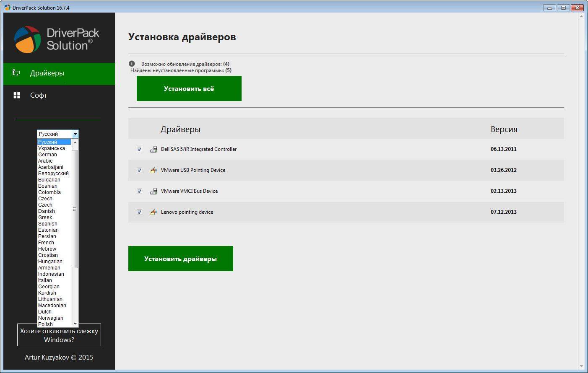Toggle the Lenovo pointing device checkbox

[139, 212]
